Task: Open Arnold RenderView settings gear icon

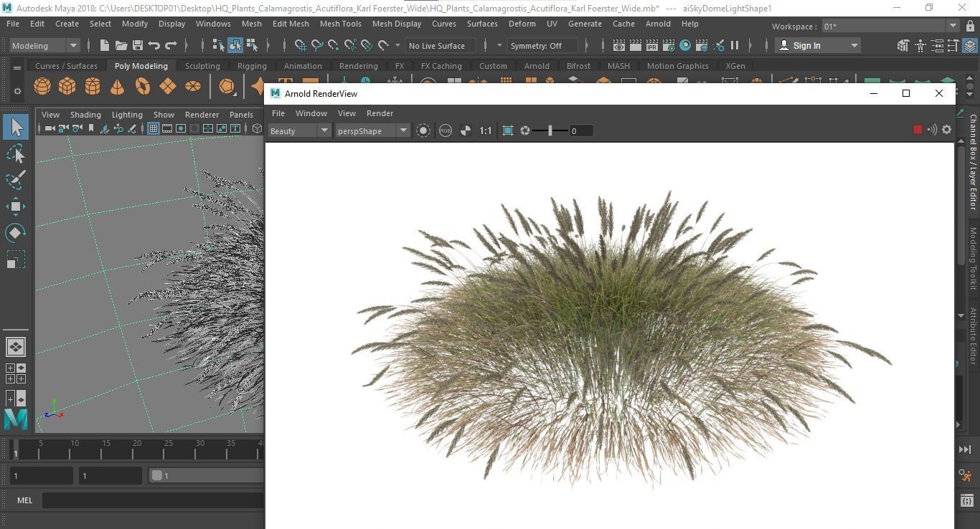Action: coord(946,130)
